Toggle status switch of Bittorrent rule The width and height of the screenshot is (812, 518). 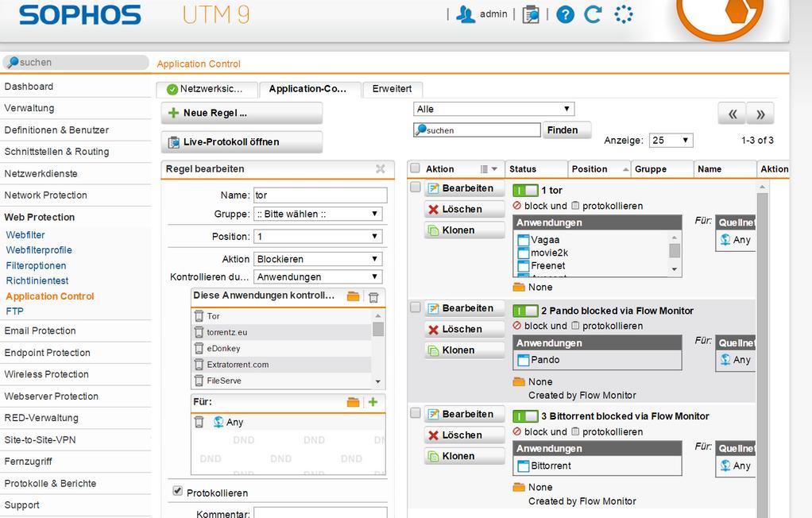point(525,416)
